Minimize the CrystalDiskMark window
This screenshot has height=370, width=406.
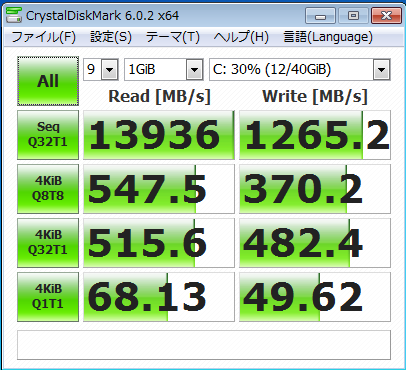pyautogui.click(x=320, y=16)
